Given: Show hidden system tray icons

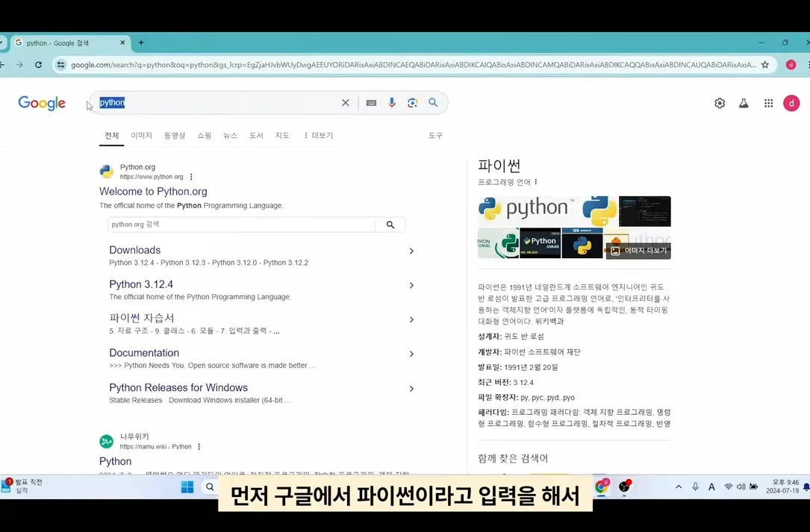Looking at the screenshot, I should click(679, 486).
